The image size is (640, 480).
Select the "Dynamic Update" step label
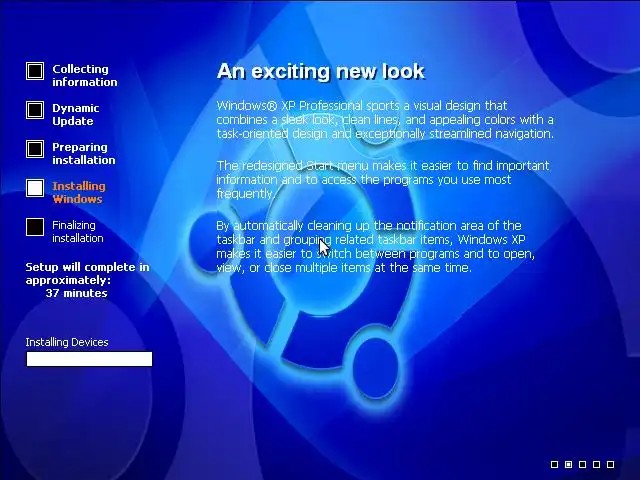(76, 115)
